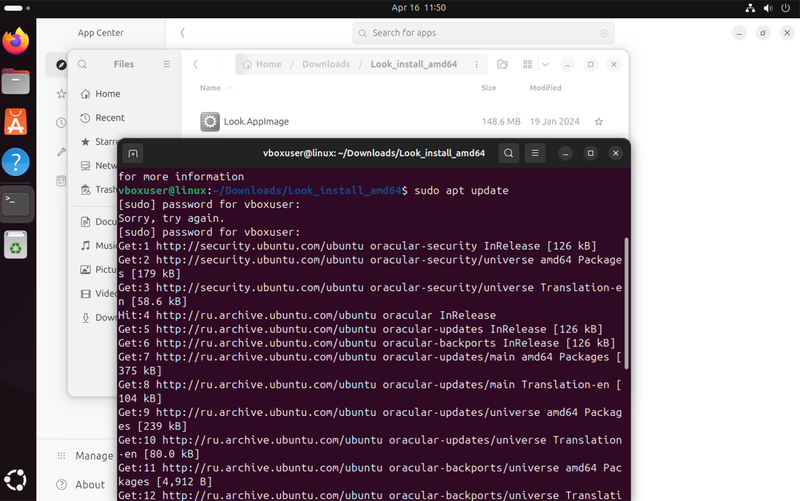Click the icon below the wrench in App Center sidebar
Screen dimensions: 800x501
click(61, 181)
